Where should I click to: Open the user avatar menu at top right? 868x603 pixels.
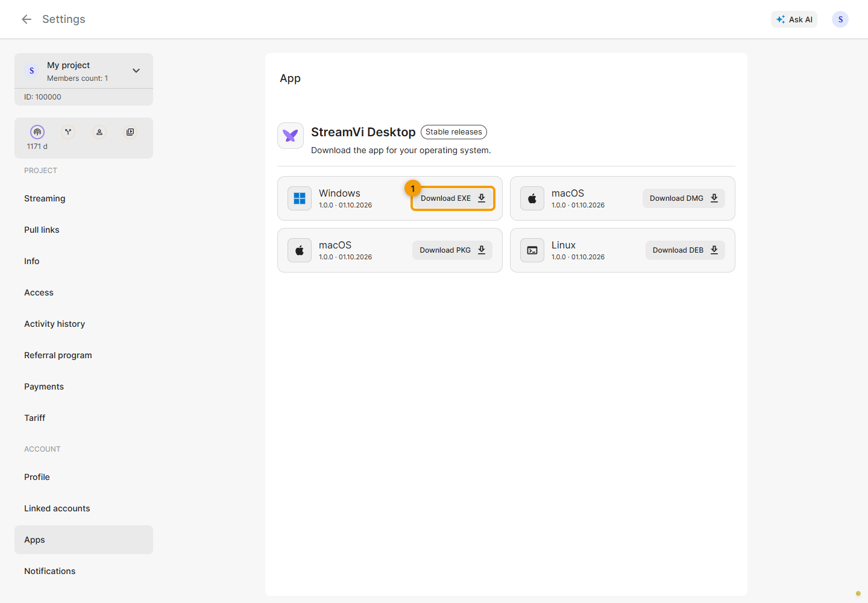coord(840,19)
